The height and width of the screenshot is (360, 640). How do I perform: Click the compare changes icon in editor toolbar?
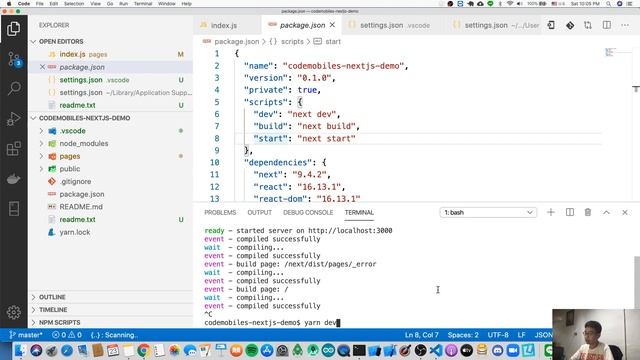(588, 25)
